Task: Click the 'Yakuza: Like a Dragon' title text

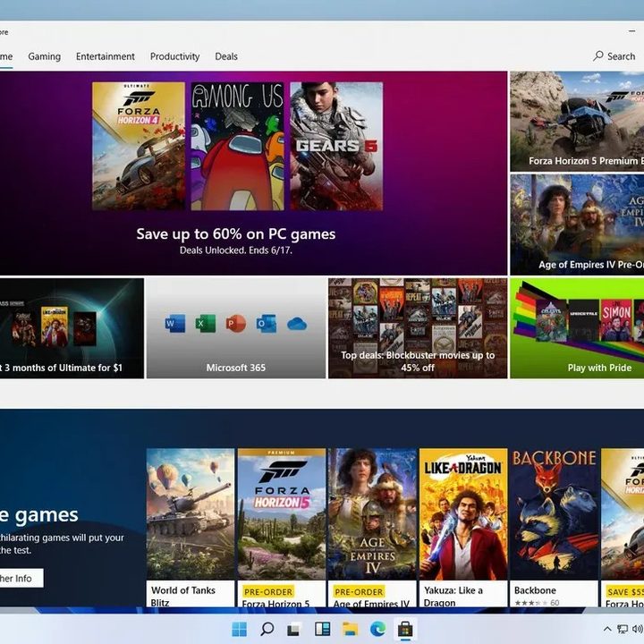Action: coord(453,597)
